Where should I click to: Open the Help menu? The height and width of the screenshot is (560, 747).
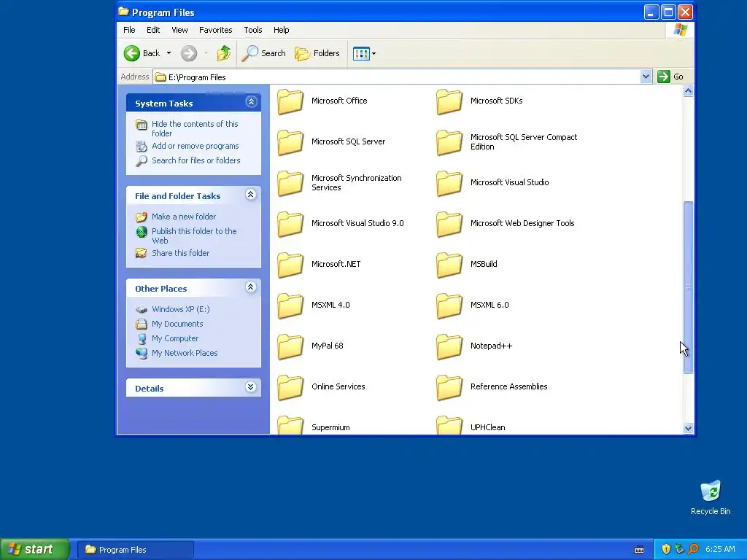coord(281,30)
